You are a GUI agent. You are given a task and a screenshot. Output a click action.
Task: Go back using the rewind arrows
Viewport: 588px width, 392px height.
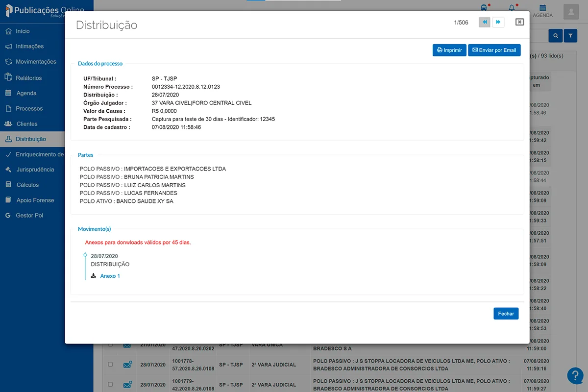484,22
